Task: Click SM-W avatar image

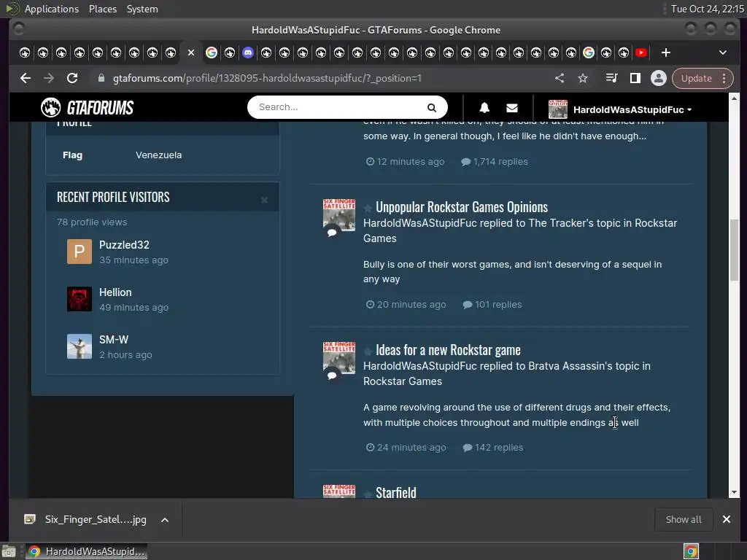Action: tap(80, 346)
